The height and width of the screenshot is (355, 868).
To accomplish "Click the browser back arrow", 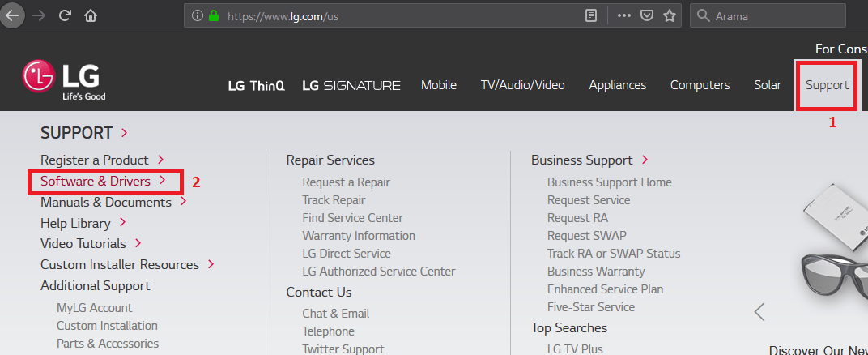I will click(12, 15).
